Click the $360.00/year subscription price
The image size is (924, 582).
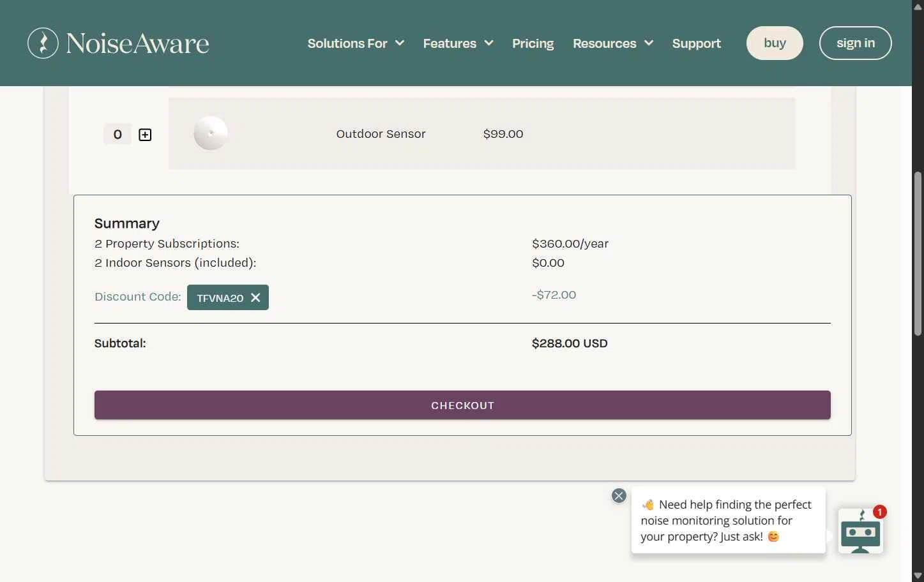click(x=570, y=244)
